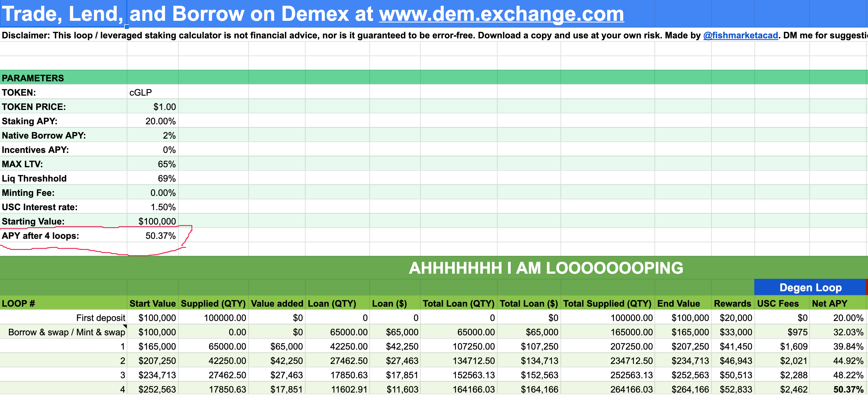Select the First deposit row label
Image resolution: width=868 pixels, height=395 pixels.
[x=63, y=318]
